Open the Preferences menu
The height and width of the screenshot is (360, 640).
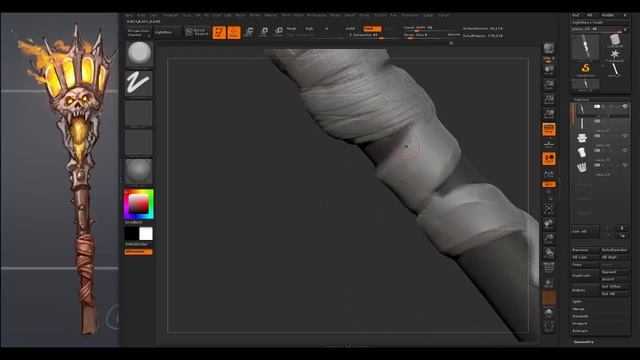tap(316, 16)
